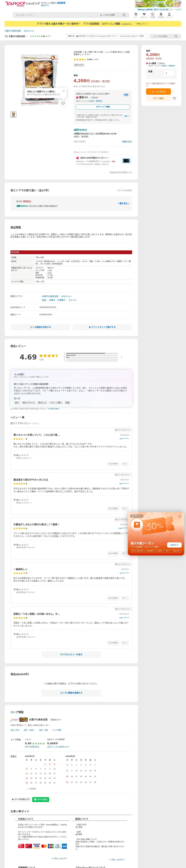Open the 61件の評価を見る link
The image size is (186, 868).
pyautogui.click(x=32, y=747)
